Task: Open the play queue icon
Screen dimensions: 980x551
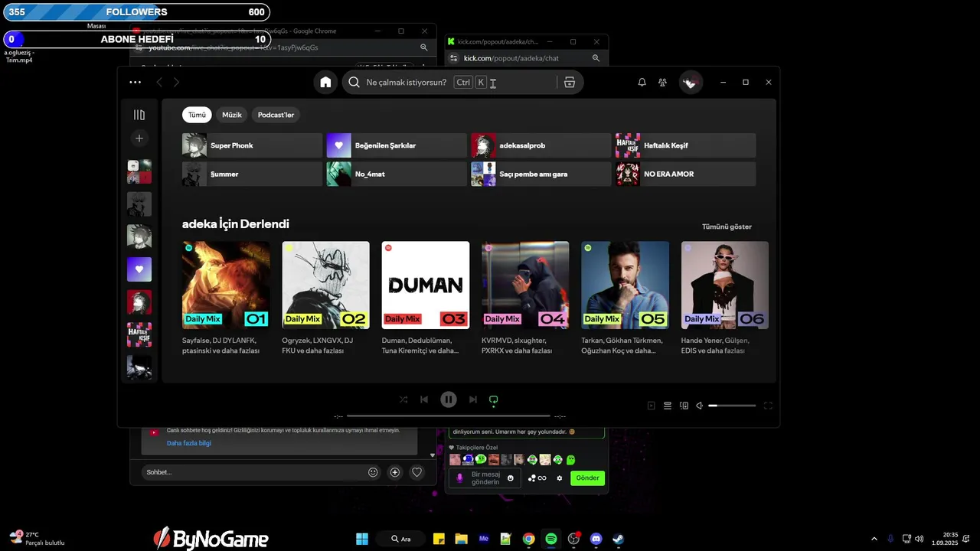Action: 668,406
